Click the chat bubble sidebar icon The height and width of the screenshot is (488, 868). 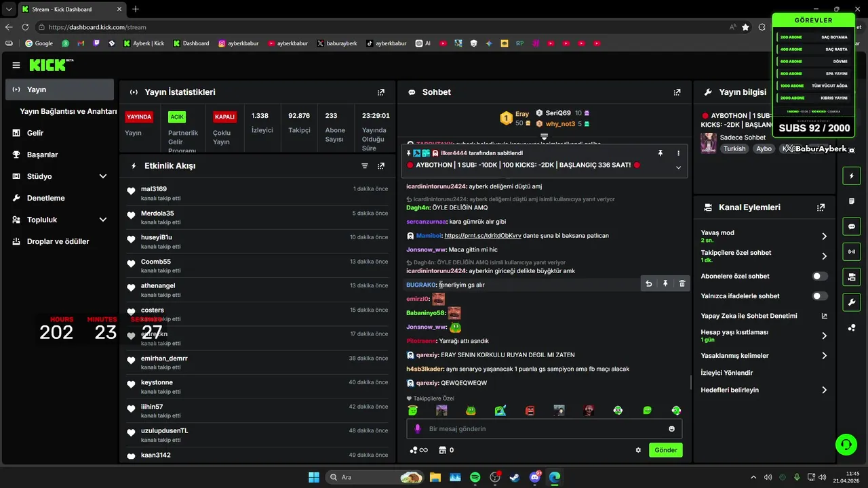coord(852,226)
